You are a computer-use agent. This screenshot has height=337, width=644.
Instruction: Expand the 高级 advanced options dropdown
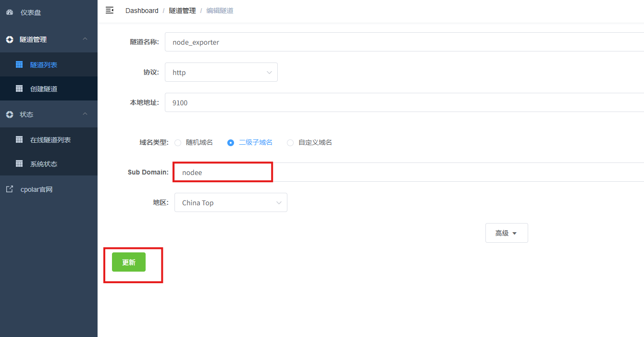coord(507,233)
